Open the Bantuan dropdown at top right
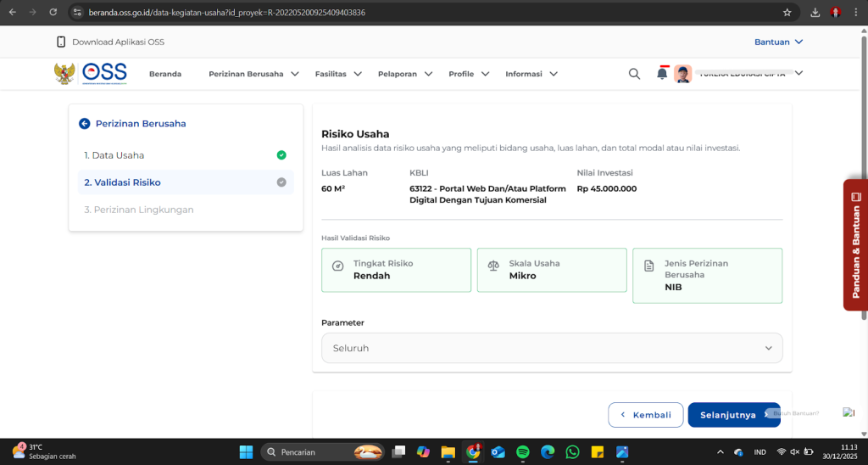This screenshot has height=465, width=868. [x=778, y=42]
